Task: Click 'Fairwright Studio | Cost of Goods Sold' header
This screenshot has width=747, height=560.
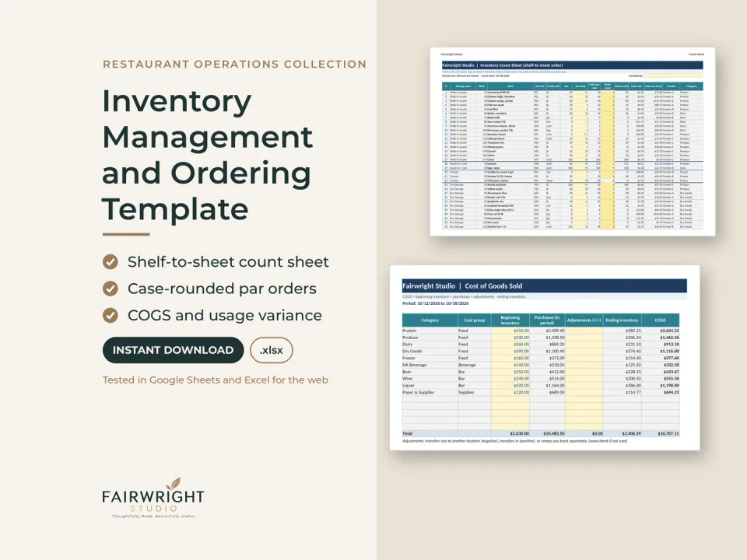Action: 462,286
